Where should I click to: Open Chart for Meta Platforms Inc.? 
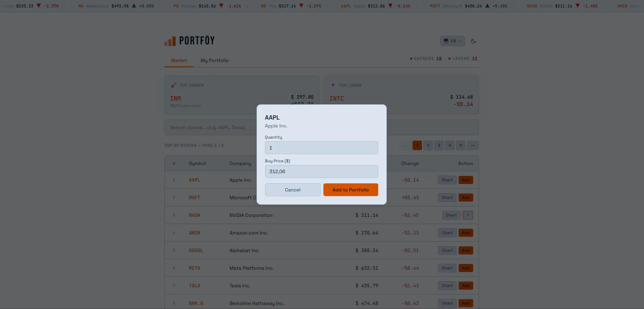coord(447,268)
